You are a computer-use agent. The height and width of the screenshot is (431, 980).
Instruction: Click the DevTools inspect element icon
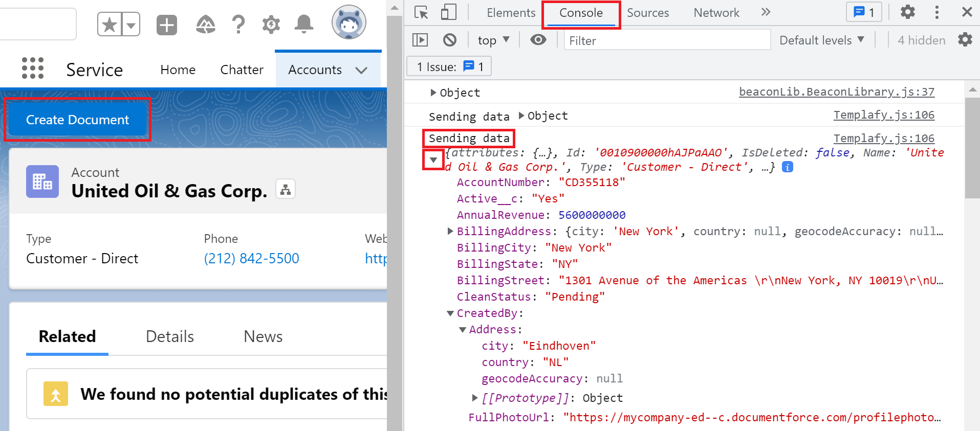click(x=421, y=12)
